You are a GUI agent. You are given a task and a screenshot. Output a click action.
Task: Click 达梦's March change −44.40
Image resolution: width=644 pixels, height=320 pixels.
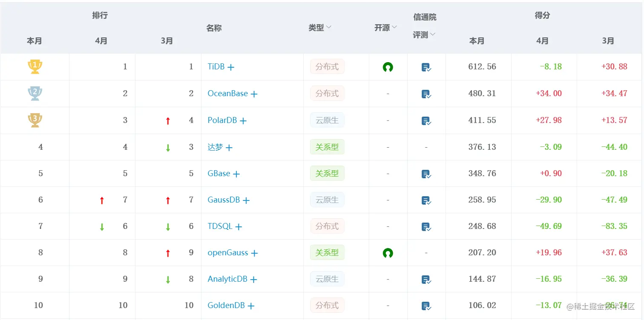click(614, 147)
